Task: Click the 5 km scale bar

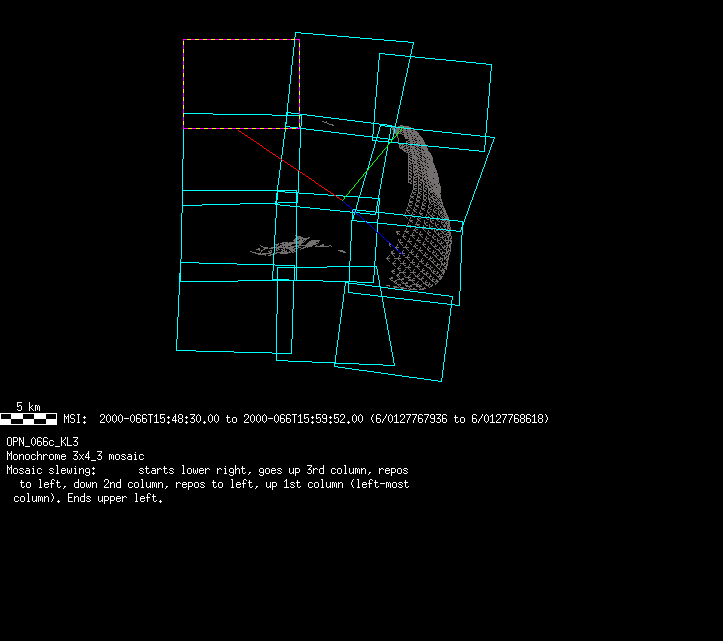Action: (29, 419)
